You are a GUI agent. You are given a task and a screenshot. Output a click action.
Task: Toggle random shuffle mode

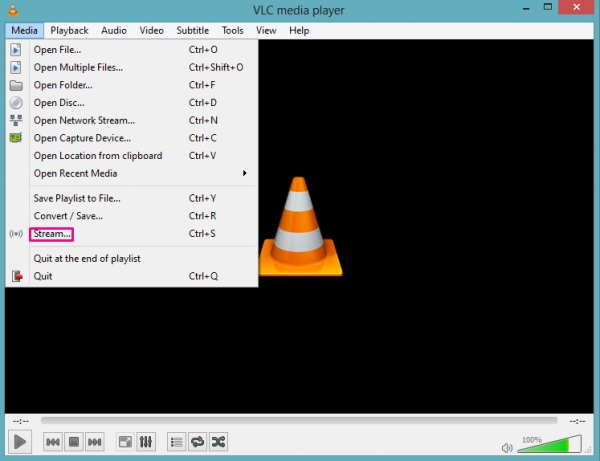point(218,442)
